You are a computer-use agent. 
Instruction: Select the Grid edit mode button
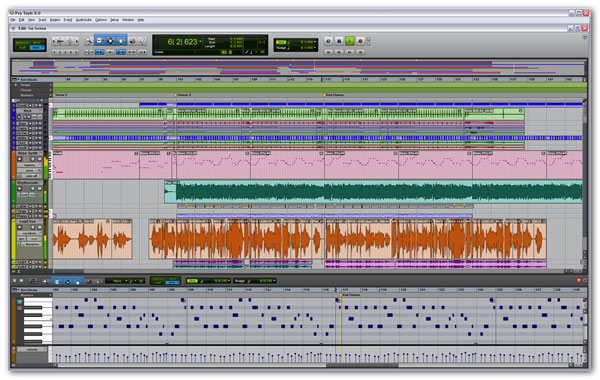click(x=37, y=48)
